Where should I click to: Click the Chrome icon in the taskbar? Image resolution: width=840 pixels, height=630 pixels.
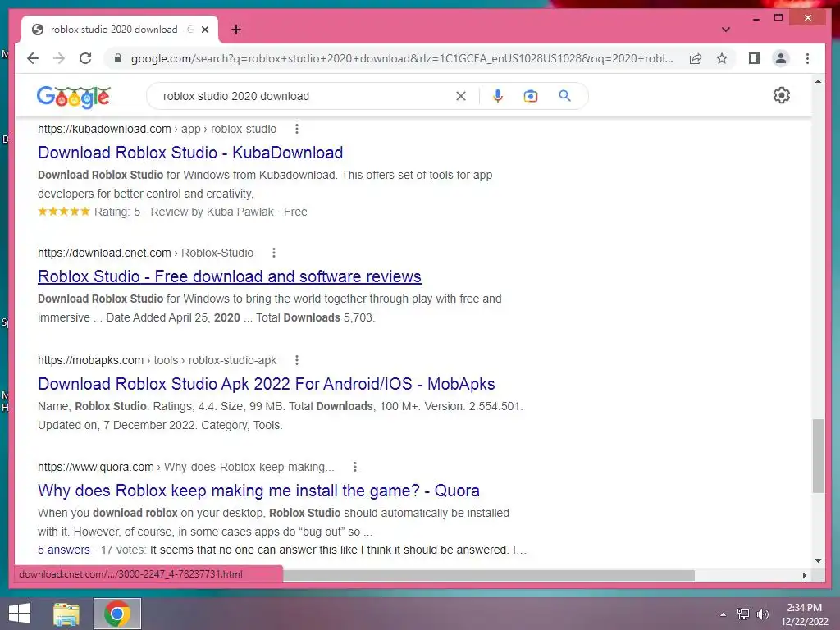pyautogui.click(x=117, y=614)
